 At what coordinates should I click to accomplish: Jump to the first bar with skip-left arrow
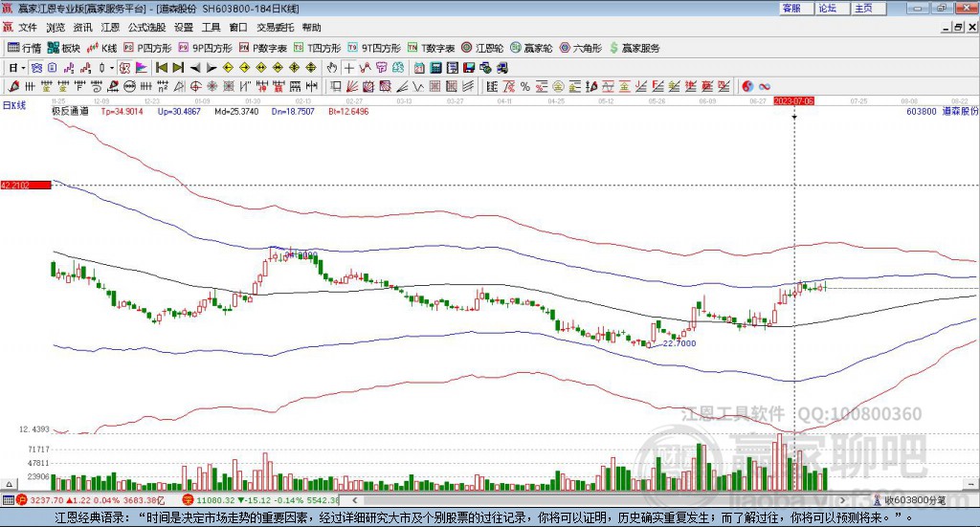[162, 68]
